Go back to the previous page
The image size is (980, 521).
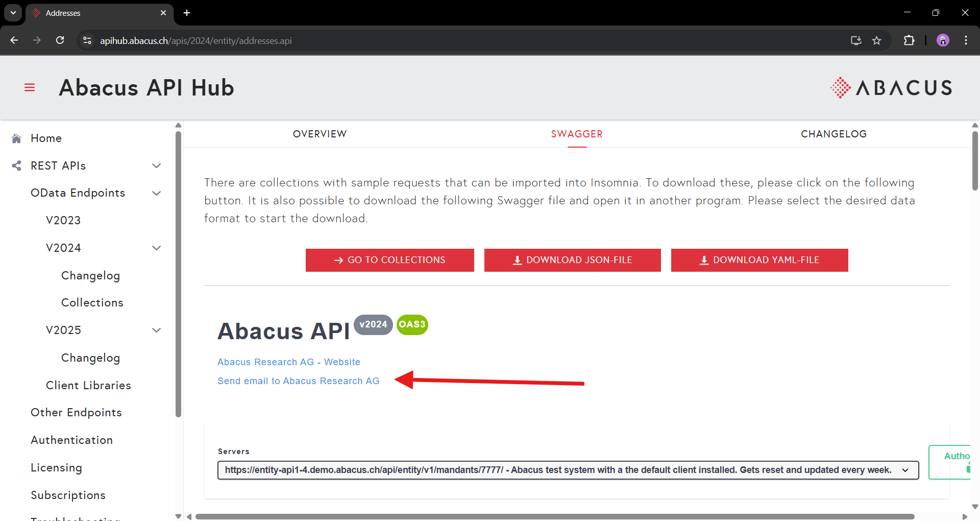pos(14,40)
